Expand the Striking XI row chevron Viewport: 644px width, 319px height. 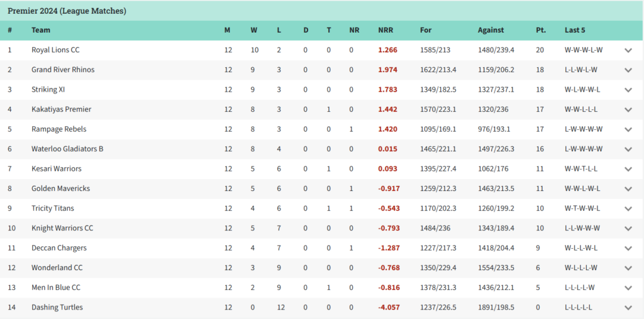[628, 90]
